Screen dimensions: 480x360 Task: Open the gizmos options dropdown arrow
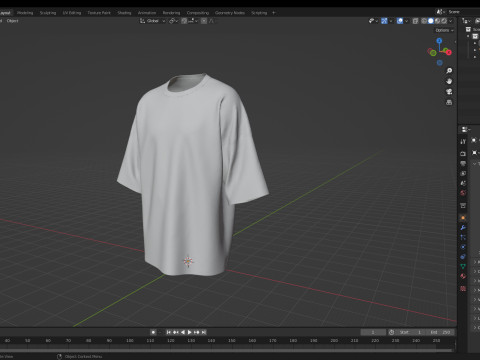click(x=391, y=21)
